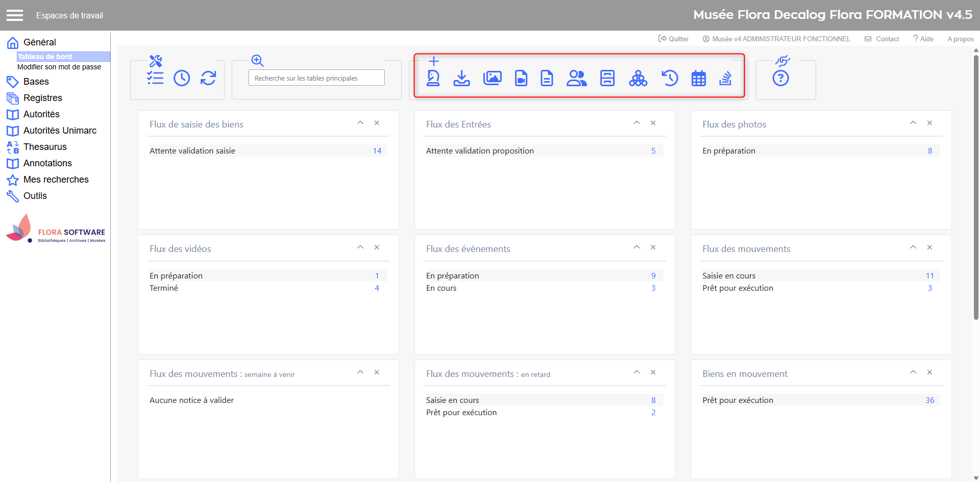
Task: Click the Quitter link
Action: coord(674,39)
